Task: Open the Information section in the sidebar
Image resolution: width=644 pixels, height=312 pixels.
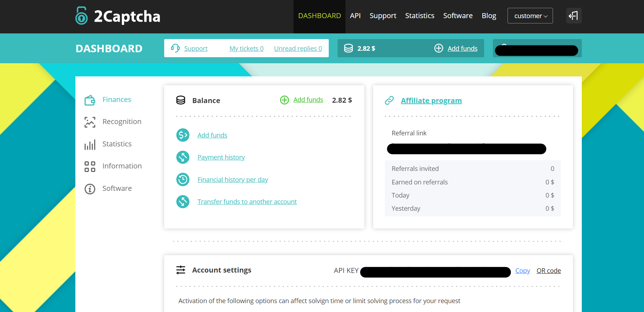Action: [x=122, y=166]
